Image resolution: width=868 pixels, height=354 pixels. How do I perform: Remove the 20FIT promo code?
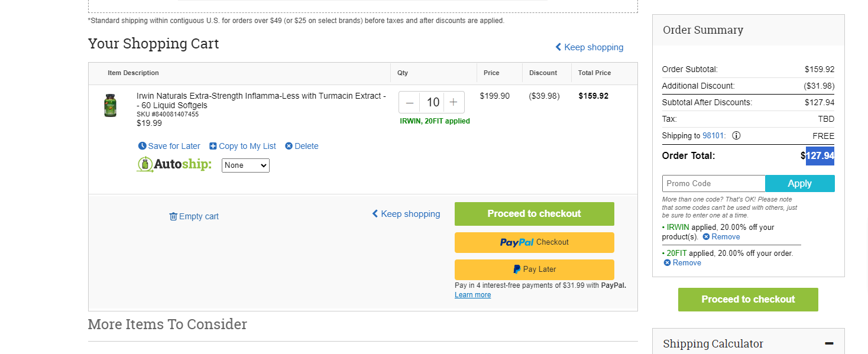pyautogui.click(x=682, y=263)
